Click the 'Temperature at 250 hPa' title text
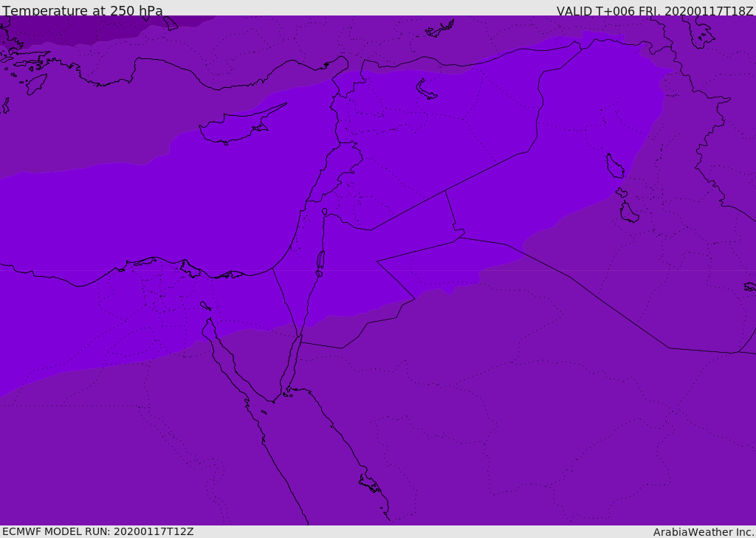Image resolution: width=756 pixels, height=538 pixels. [x=83, y=10]
